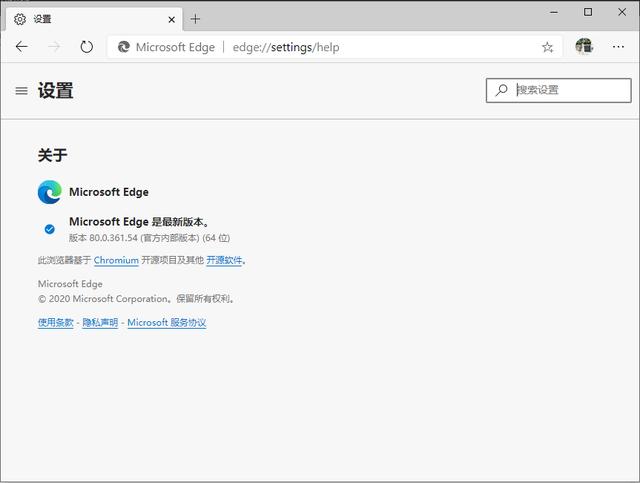Open the Microsoft 服务协议 link

pos(167,323)
